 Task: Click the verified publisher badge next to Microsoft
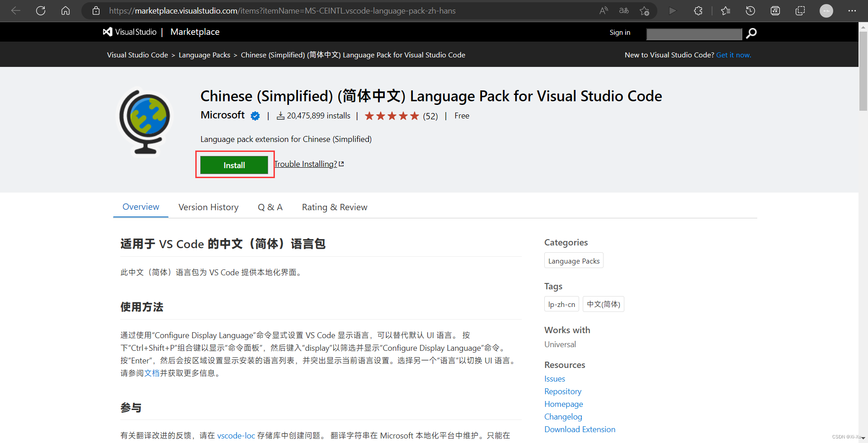255,116
